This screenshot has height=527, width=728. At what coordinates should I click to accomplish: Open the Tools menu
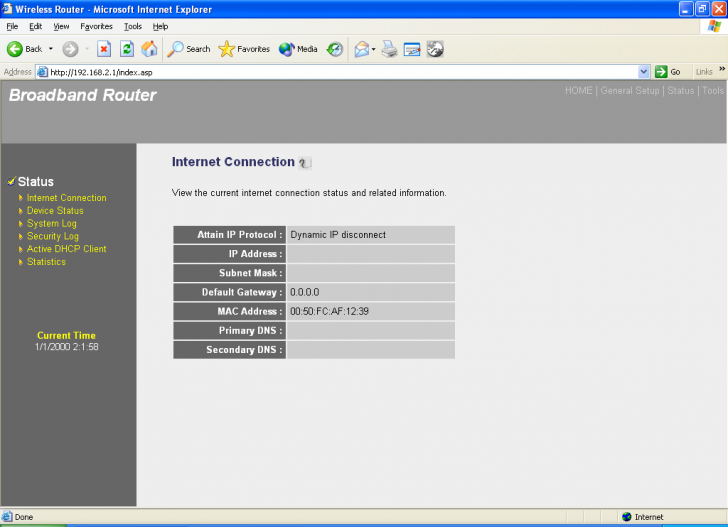[133, 26]
